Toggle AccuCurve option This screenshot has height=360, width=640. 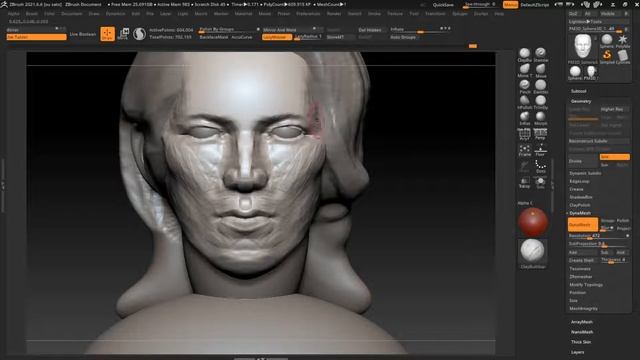click(x=242, y=37)
